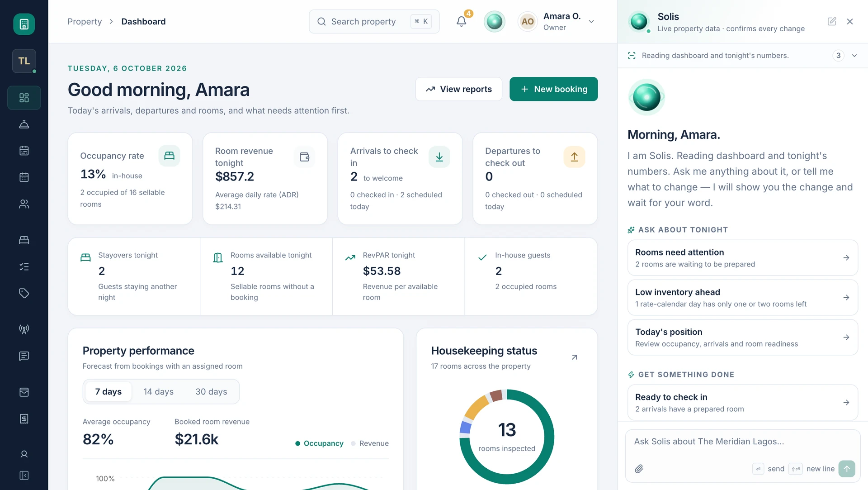The height and width of the screenshot is (490, 868).
Task: Open the Occupancy rate card
Action: [x=130, y=179]
